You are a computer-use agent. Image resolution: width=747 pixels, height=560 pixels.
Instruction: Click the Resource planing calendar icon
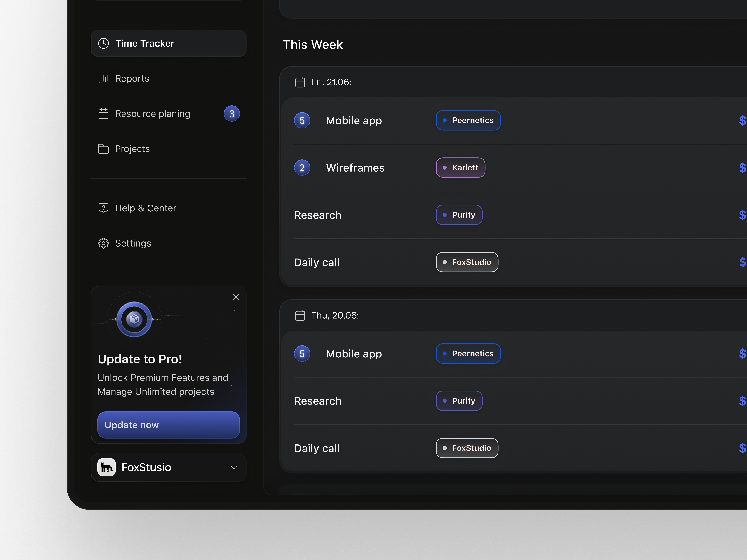[103, 113]
